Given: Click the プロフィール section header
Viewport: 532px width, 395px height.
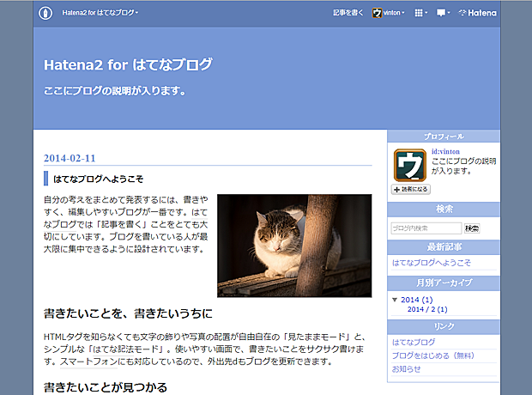Looking at the screenshot, I should click(444, 137).
